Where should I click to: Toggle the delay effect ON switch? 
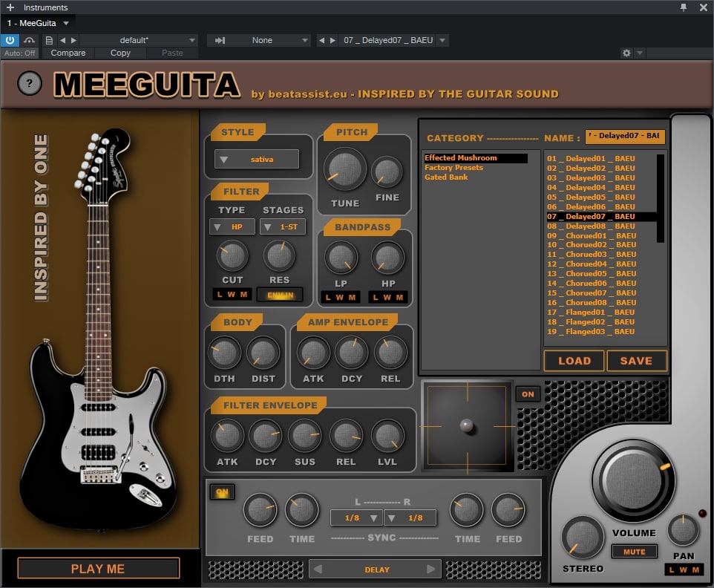pos(221,492)
